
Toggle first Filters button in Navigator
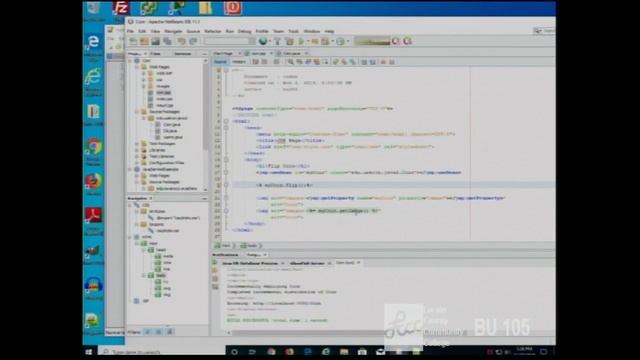[147, 332]
